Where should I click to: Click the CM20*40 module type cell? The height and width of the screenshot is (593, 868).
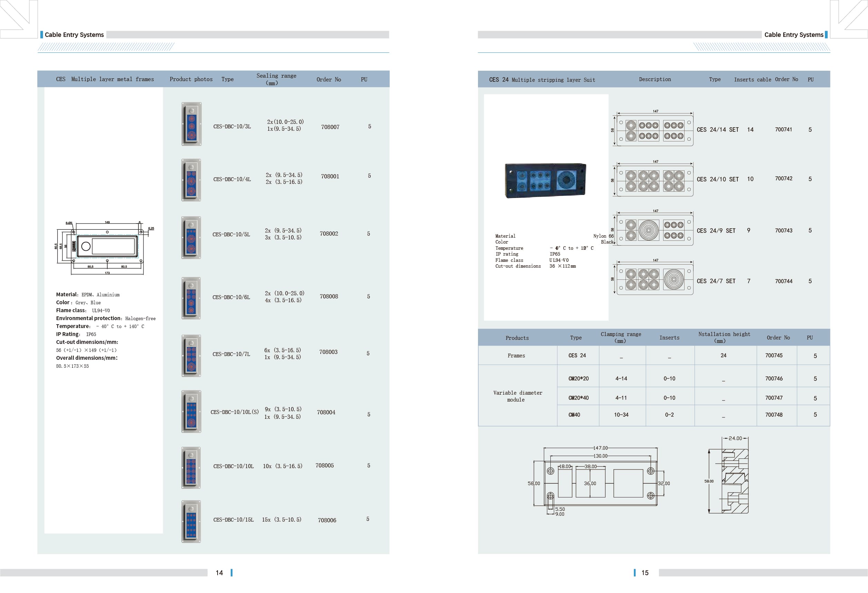578,398
